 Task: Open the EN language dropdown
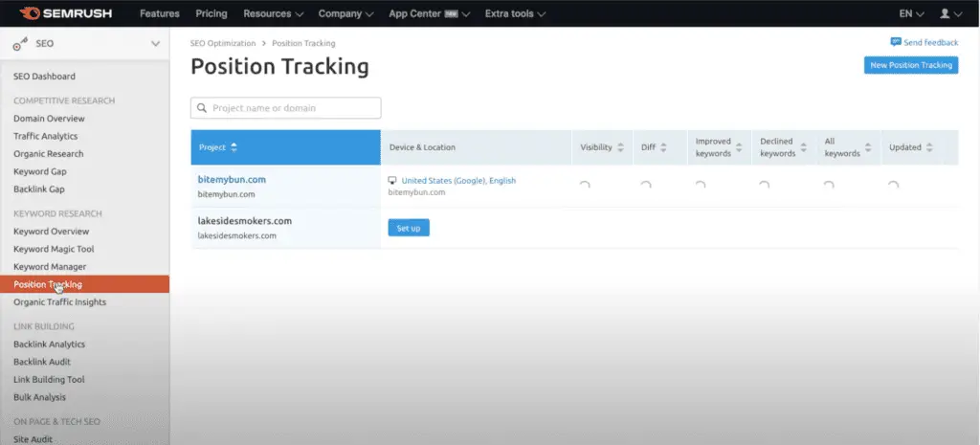912,13
